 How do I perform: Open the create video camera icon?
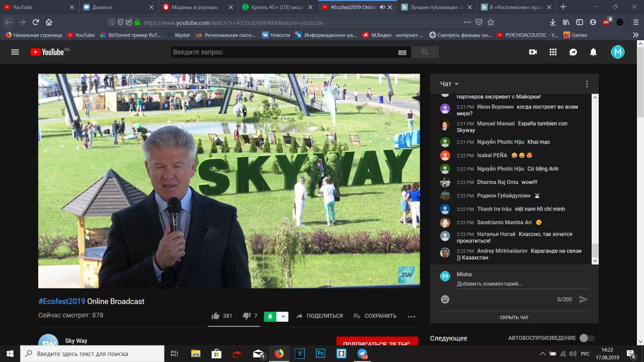[533, 52]
